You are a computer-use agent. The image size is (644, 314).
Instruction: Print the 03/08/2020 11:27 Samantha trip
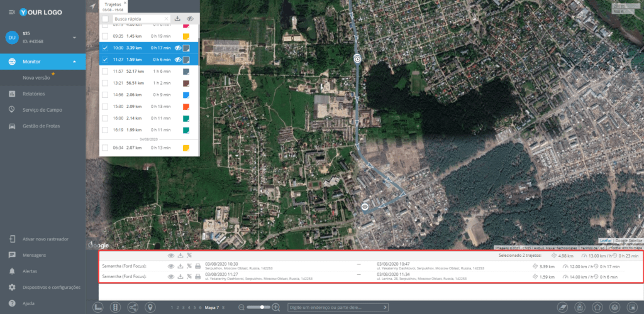(x=197, y=276)
